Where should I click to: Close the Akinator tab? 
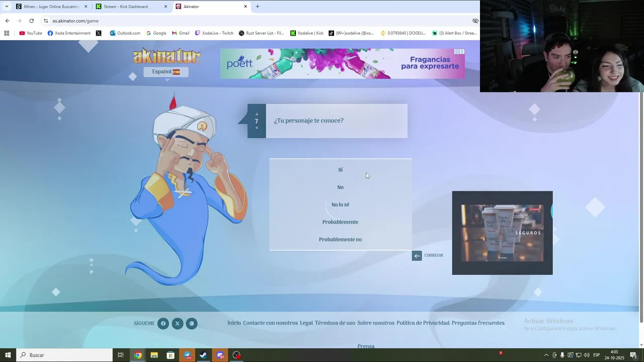point(246,7)
